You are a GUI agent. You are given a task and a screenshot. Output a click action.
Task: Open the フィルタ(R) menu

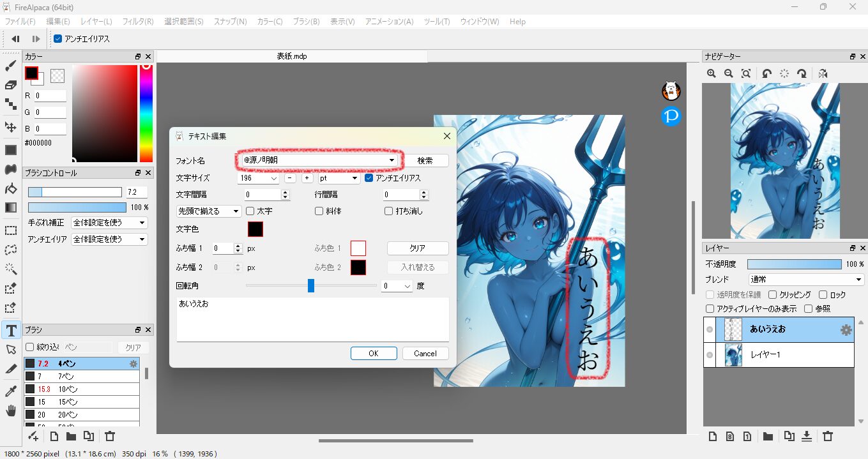pos(137,22)
